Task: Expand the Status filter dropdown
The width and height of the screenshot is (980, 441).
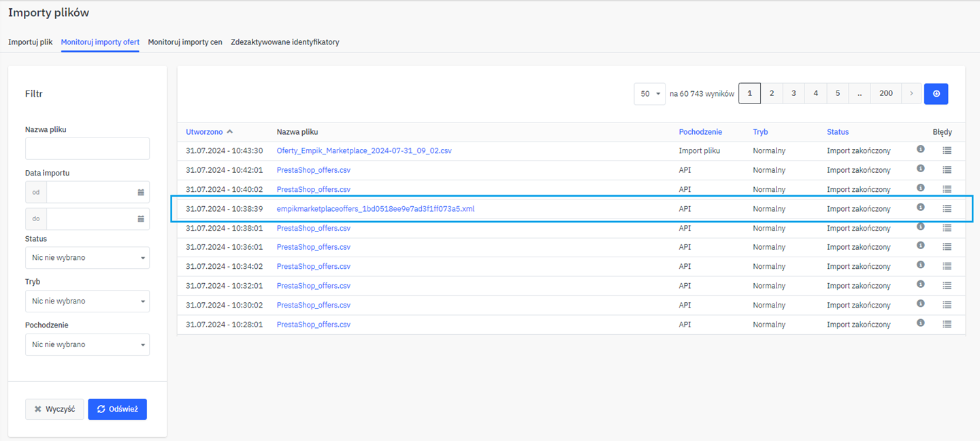Action: [87, 258]
